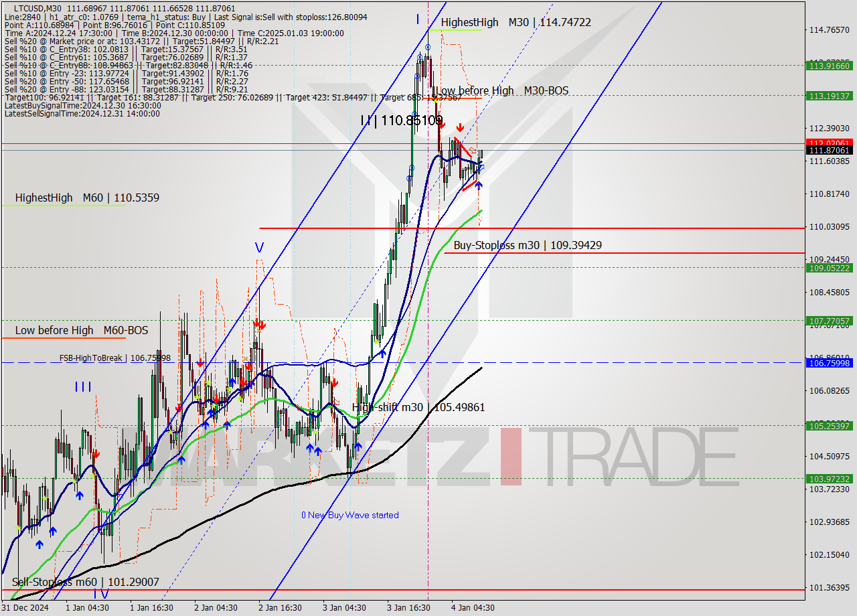Screen dimensions: 857x616
Task: Click the 102.93685 price axis value
Action: click(x=830, y=522)
